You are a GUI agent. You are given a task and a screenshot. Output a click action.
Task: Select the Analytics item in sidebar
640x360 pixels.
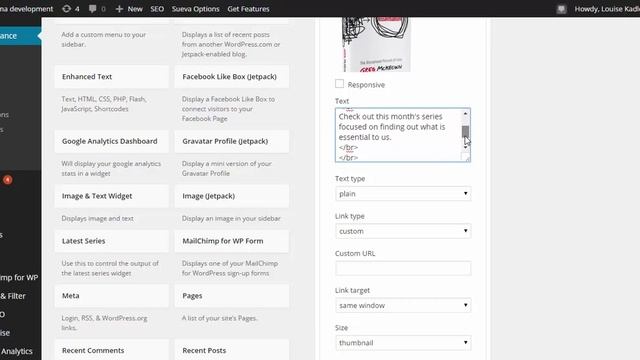click(x=16, y=351)
